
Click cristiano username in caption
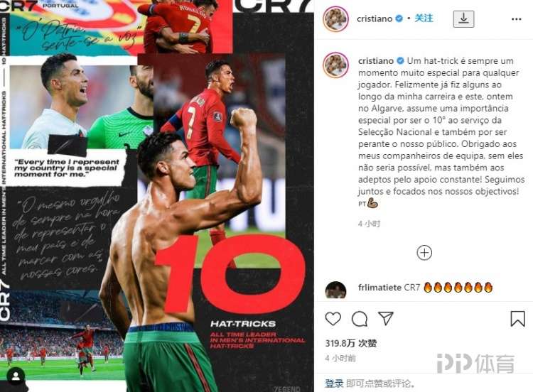(376, 61)
